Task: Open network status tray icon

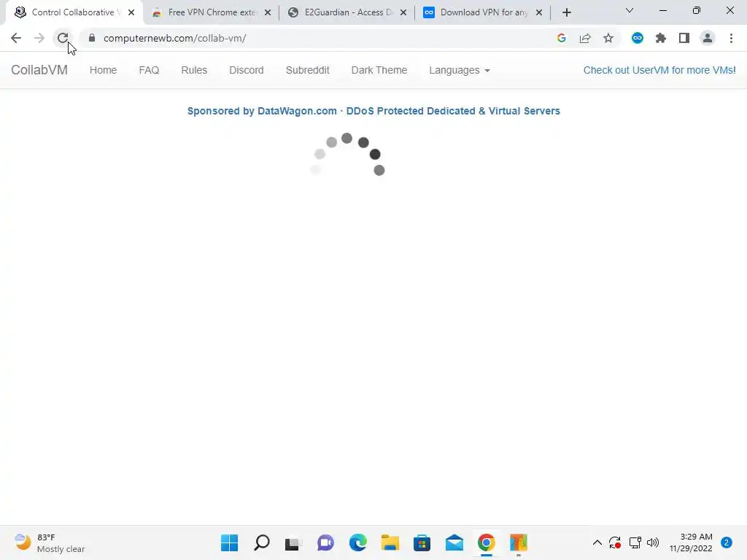Action: (635, 542)
